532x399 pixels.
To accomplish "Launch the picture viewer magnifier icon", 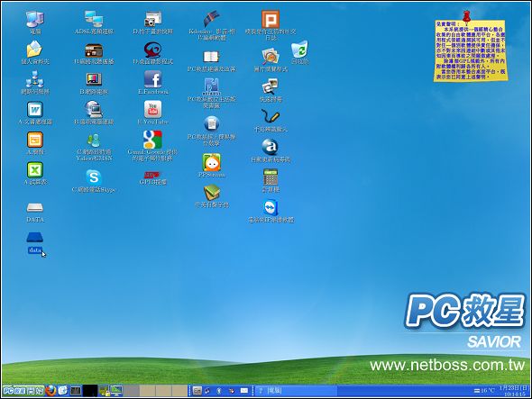I will point(271,57).
